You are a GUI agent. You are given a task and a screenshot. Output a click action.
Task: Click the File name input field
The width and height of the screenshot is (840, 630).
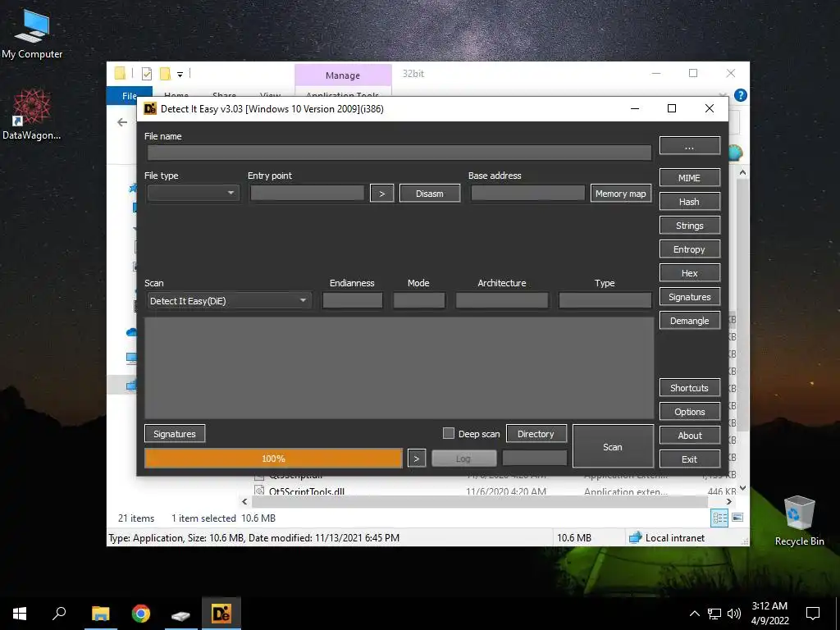pos(399,153)
